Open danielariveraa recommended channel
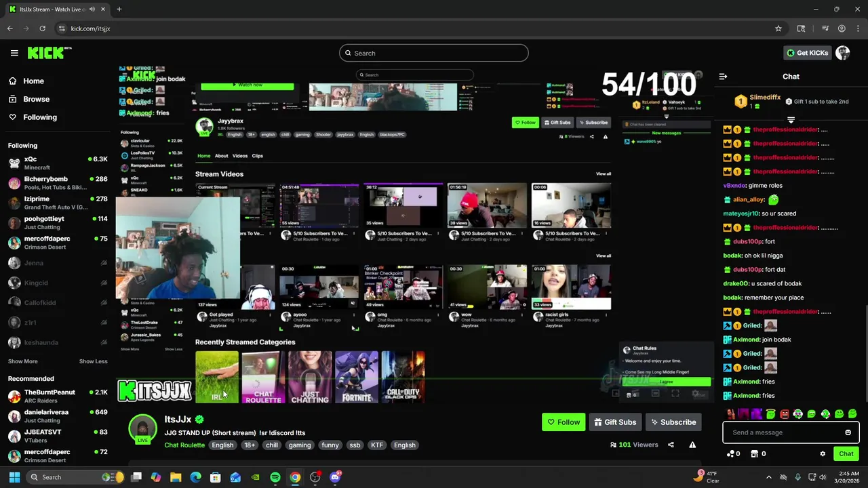Screen dimensions: 868x488 coord(58,415)
